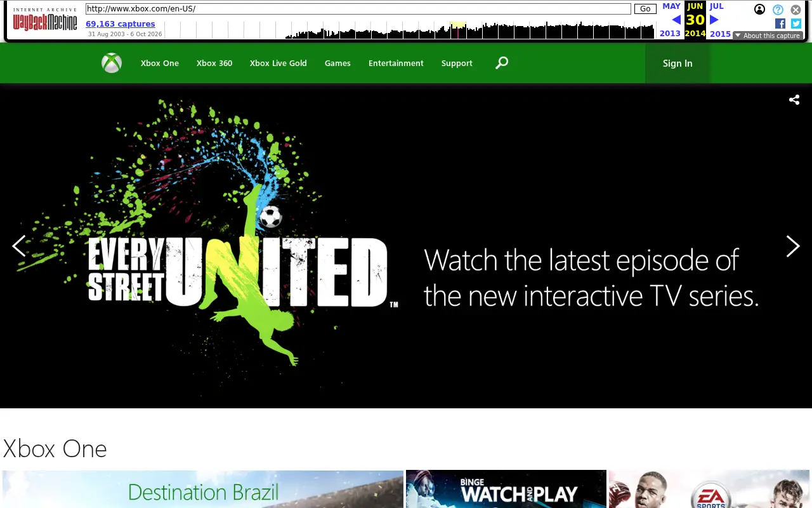
Task: Share capture on Facebook
Action: [780, 23]
